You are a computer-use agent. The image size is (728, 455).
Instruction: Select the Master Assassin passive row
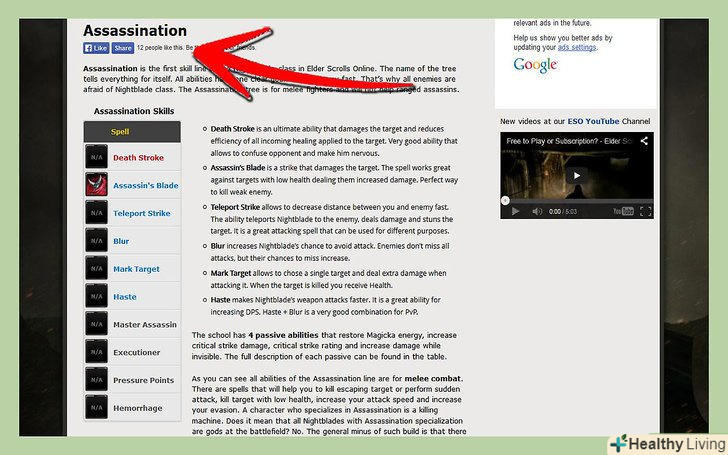pyautogui.click(x=132, y=324)
